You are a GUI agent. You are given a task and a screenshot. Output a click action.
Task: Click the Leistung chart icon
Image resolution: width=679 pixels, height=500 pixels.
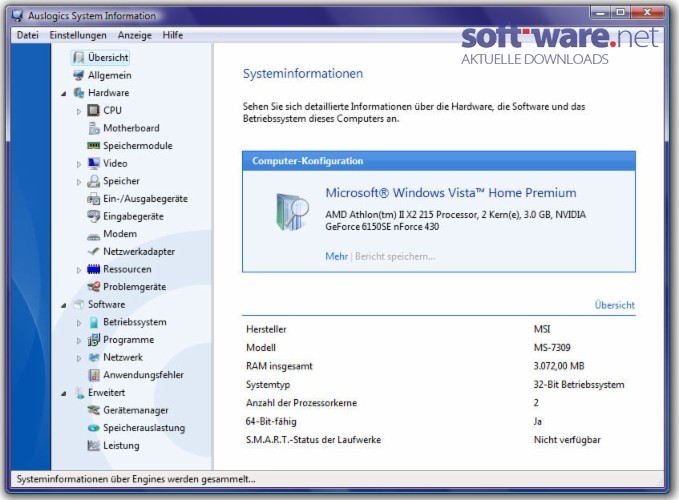94,445
